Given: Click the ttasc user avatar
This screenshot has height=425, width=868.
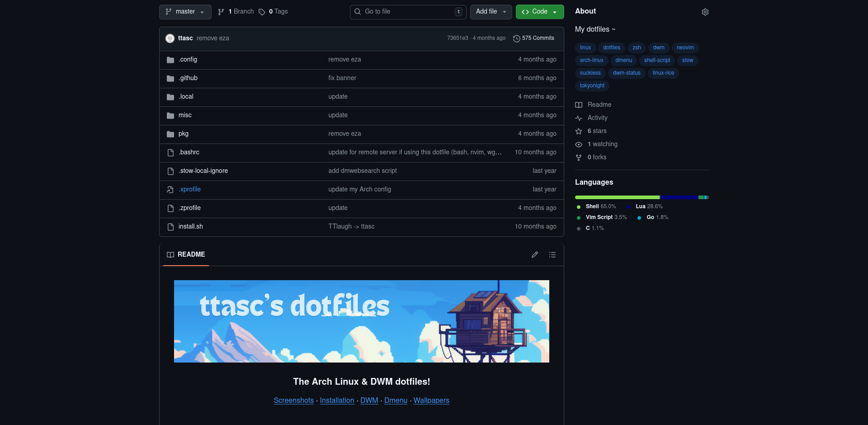Looking at the screenshot, I should pos(170,38).
